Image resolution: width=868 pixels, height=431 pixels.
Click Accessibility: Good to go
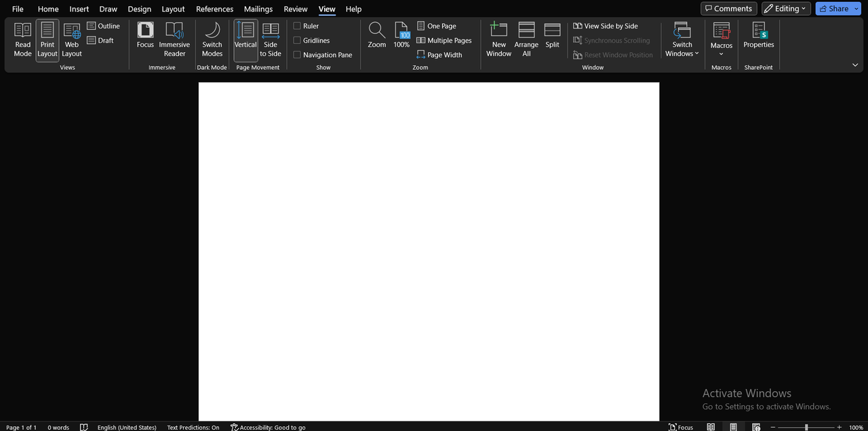point(268,427)
